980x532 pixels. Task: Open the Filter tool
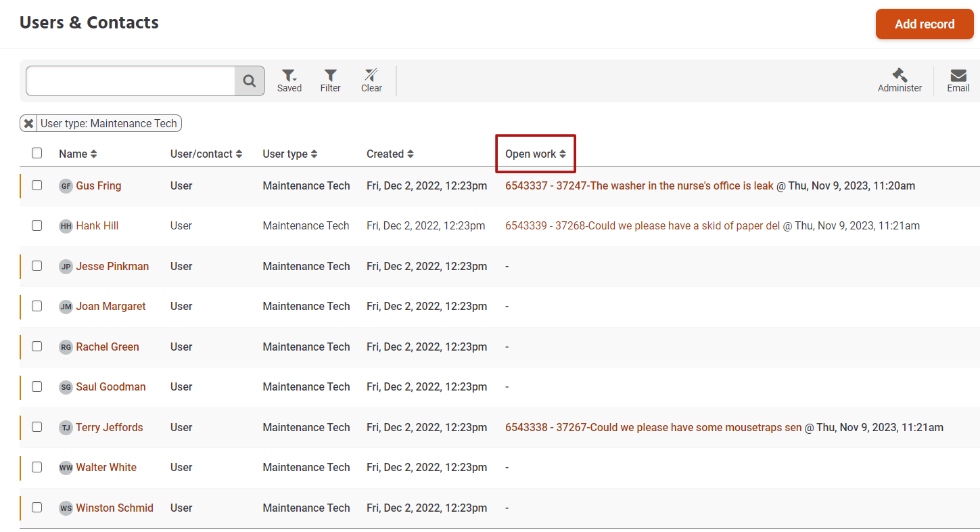coord(330,81)
